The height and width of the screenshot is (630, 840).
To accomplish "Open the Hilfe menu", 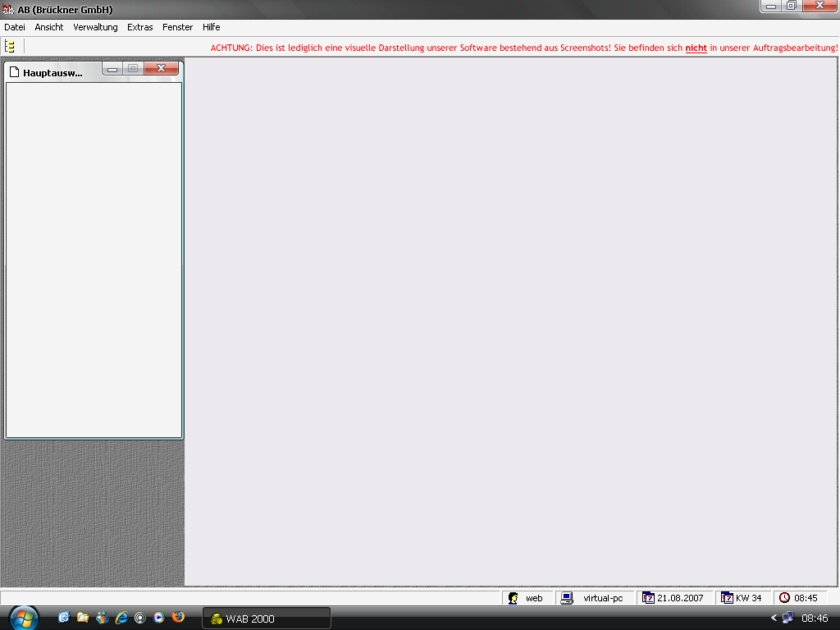I will 211,27.
